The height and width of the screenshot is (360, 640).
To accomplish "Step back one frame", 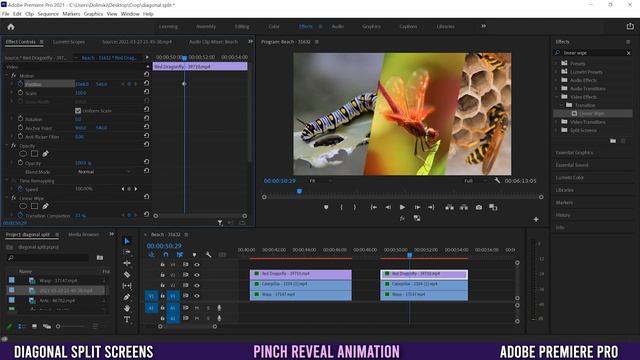I will 388,207.
